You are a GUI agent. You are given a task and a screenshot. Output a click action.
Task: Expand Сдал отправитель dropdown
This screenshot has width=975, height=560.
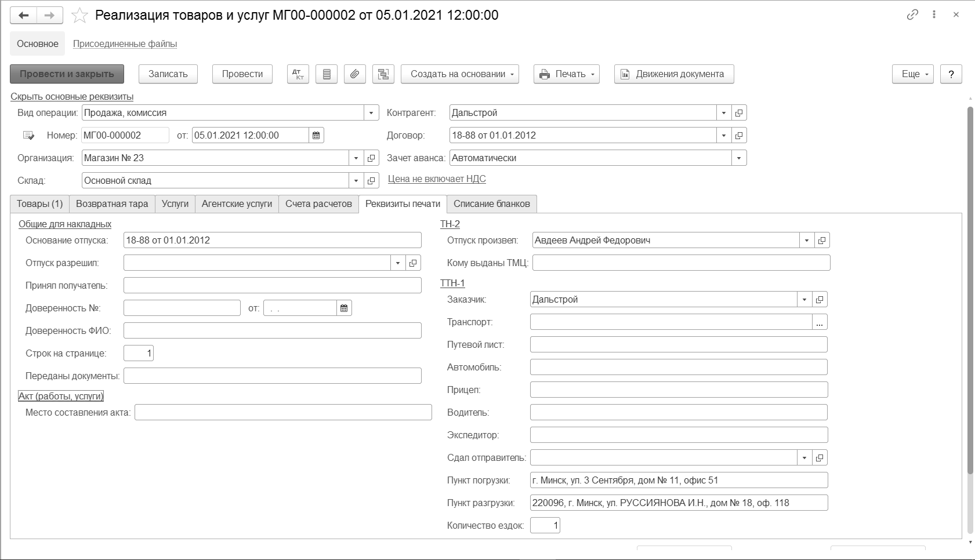click(804, 457)
